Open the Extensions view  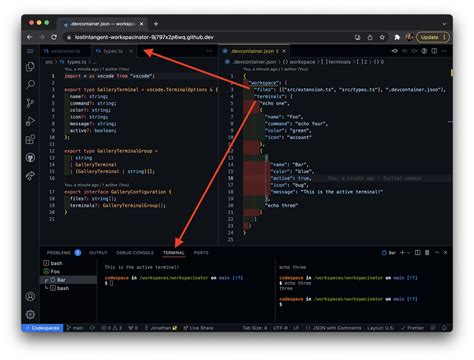point(30,139)
